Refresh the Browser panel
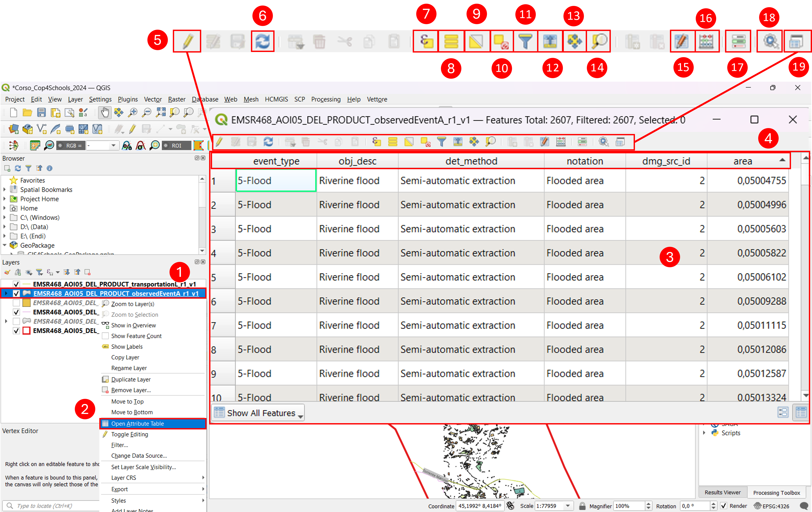This screenshot has height=512, width=812. 18,168
